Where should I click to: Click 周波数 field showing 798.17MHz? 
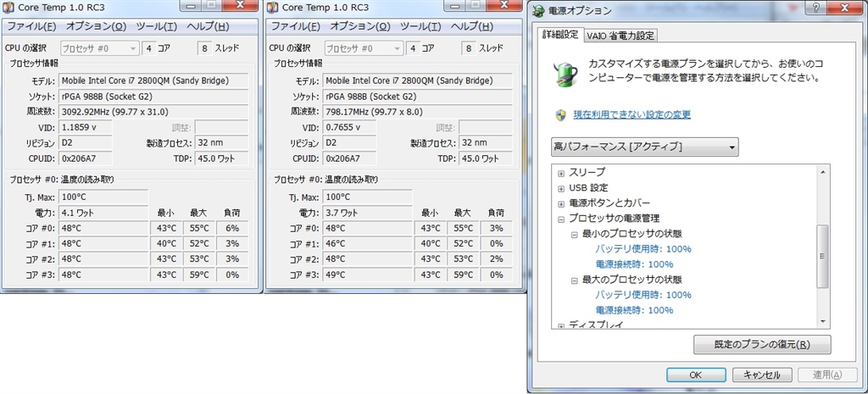coord(417,111)
